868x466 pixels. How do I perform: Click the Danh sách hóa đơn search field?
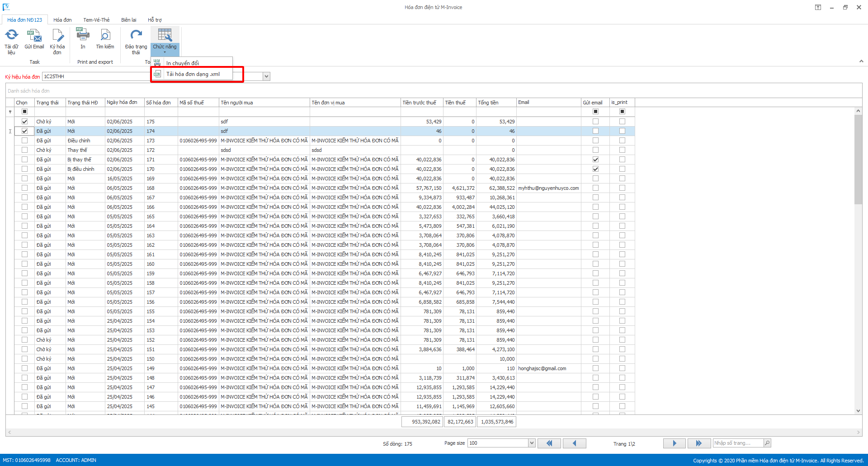point(434,91)
